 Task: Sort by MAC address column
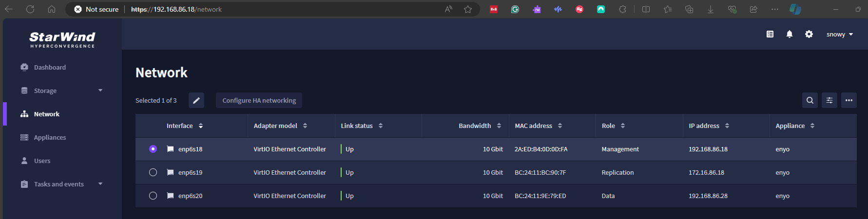click(x=560, y=126)
